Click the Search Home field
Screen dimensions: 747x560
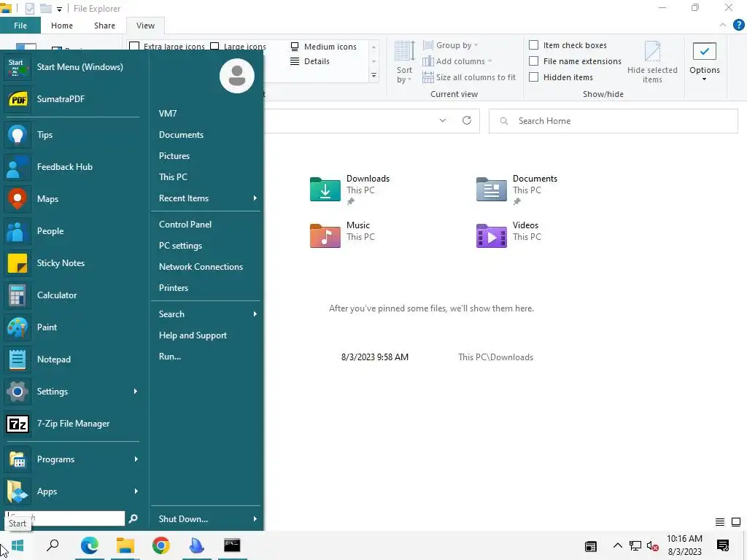[x=613, y=121]
